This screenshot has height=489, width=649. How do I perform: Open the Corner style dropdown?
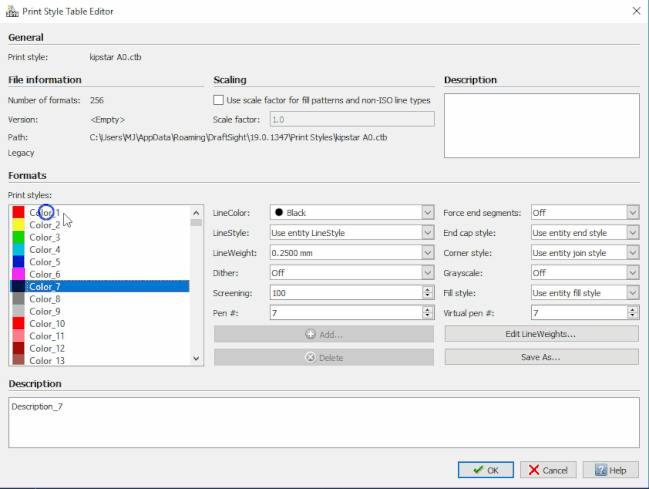pos(632,253)
